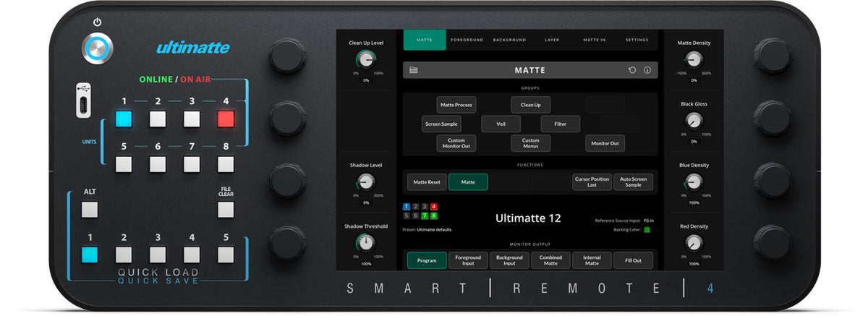
Task: Open the Clean Up group
Action: point(531,105)
